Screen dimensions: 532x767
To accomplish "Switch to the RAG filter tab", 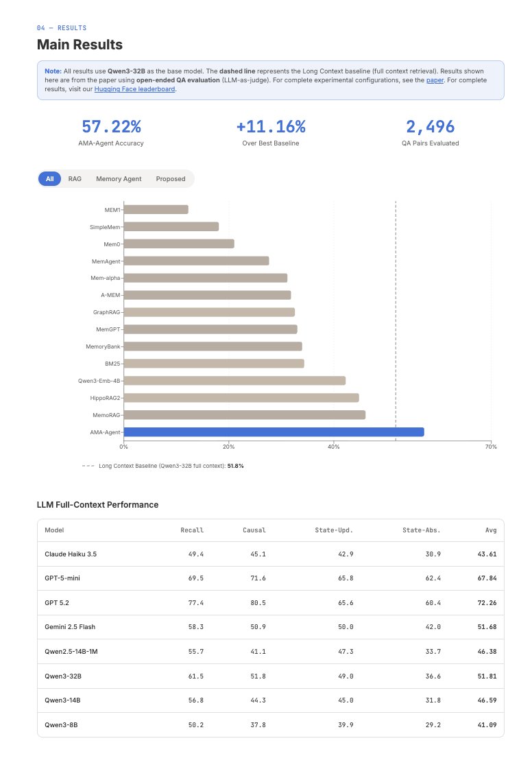I will point(75,179).
